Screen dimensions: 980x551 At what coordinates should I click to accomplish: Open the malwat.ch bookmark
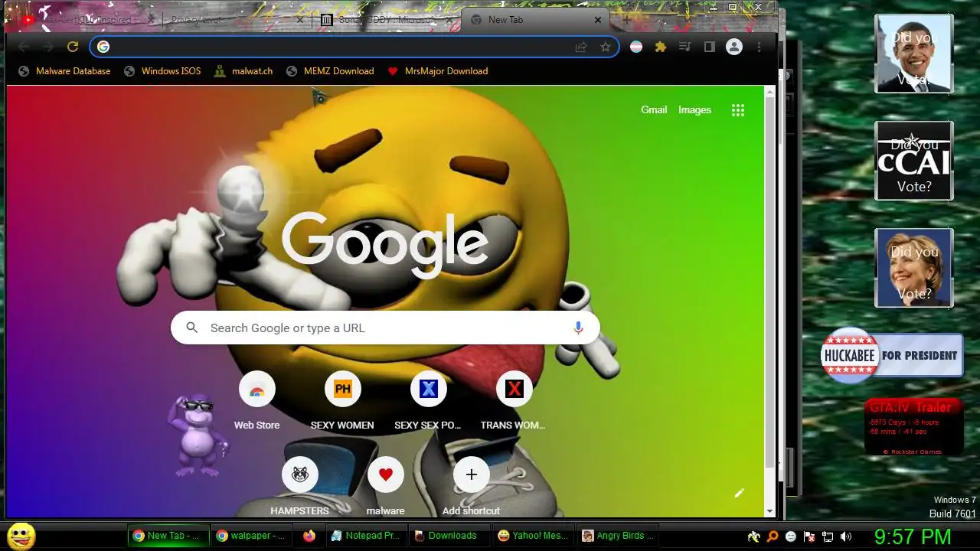tap(245, 71)
